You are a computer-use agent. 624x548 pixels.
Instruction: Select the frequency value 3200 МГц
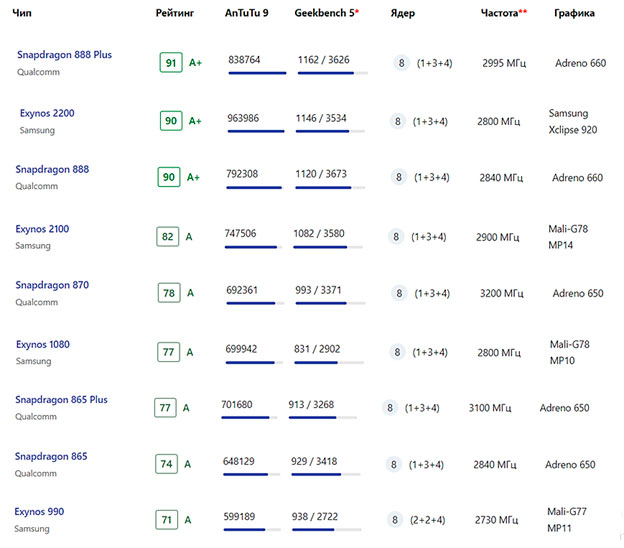(x=501, y=294)
